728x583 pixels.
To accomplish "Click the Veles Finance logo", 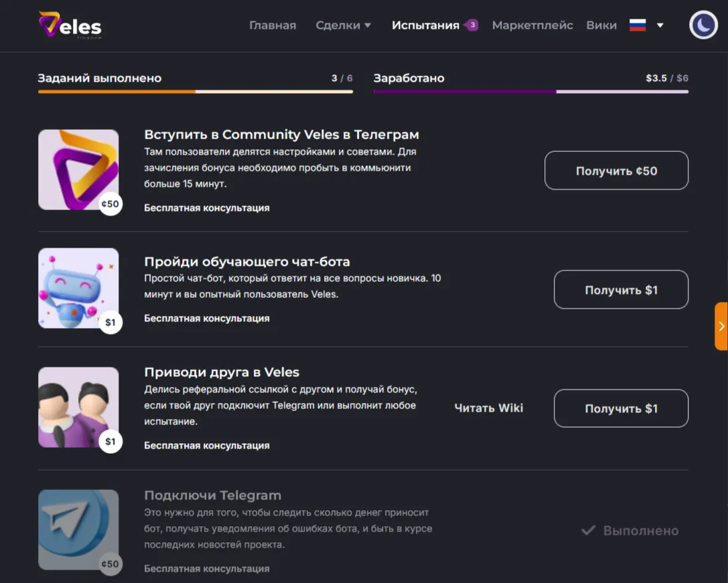I will click(x=70, y=26).
